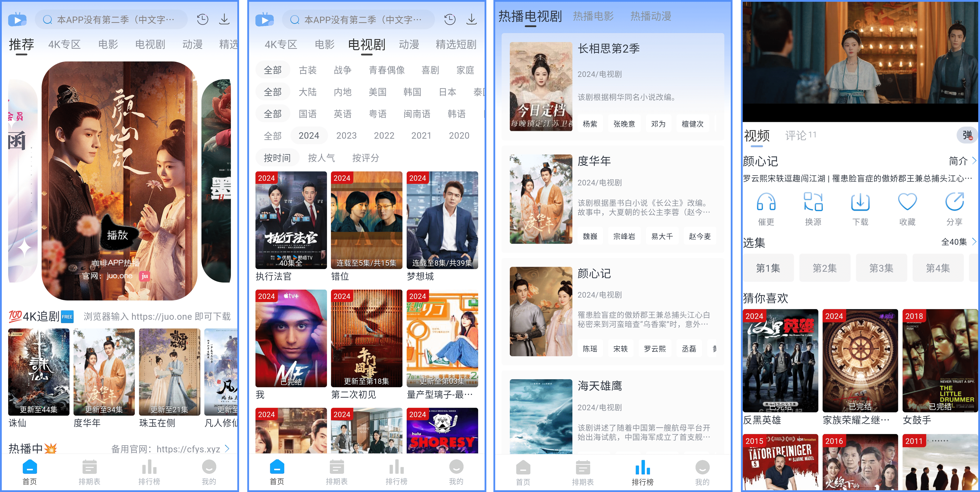
Task: Tap 排期表 schedule icon in first screen
Action: coord(89,467)
